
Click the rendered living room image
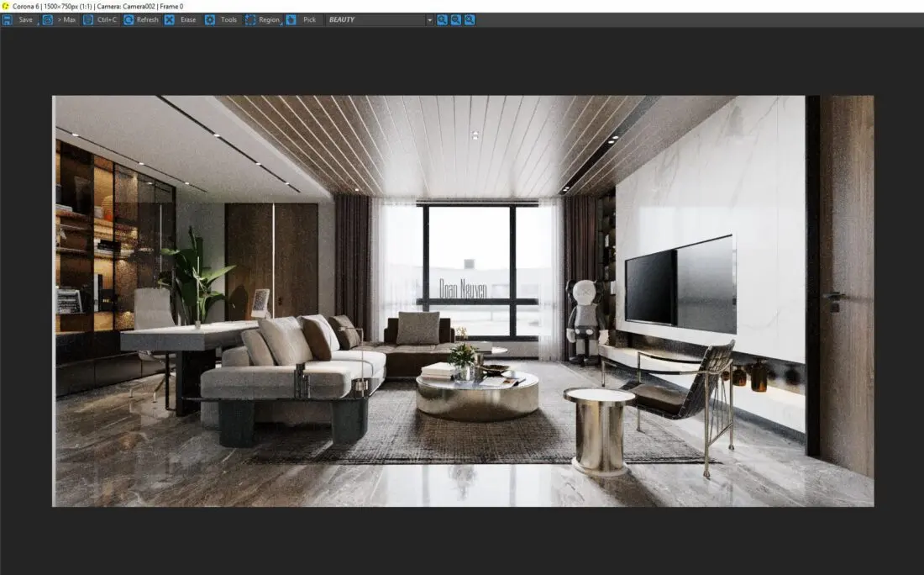click(x=463, y=301)
